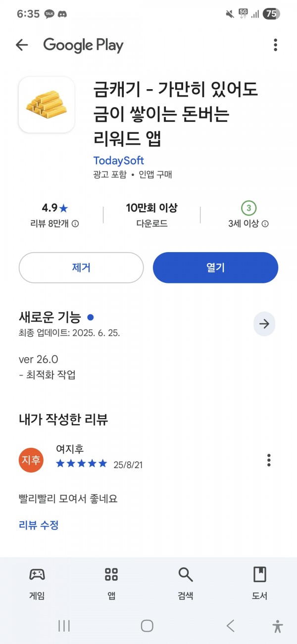
Task: Show review count info icon
Action: click(75, 224)
